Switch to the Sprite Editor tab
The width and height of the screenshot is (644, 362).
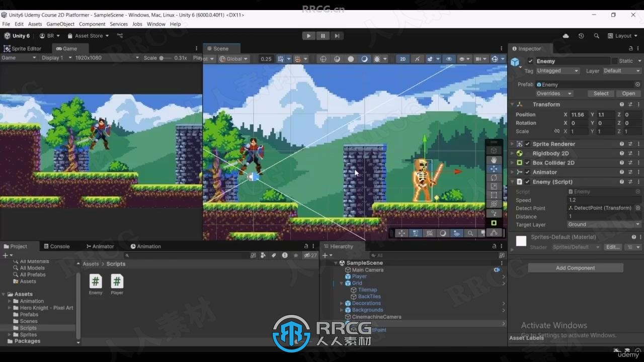(x=23, y=49)
